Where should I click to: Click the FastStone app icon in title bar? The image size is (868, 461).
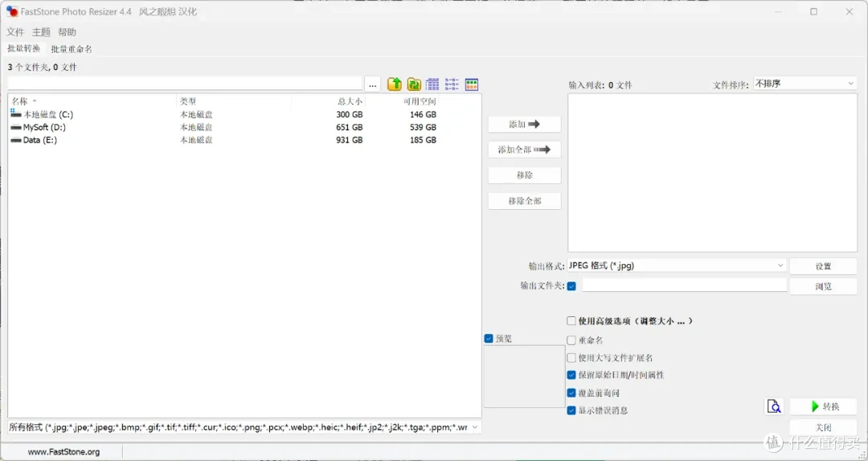click(12, 11)
